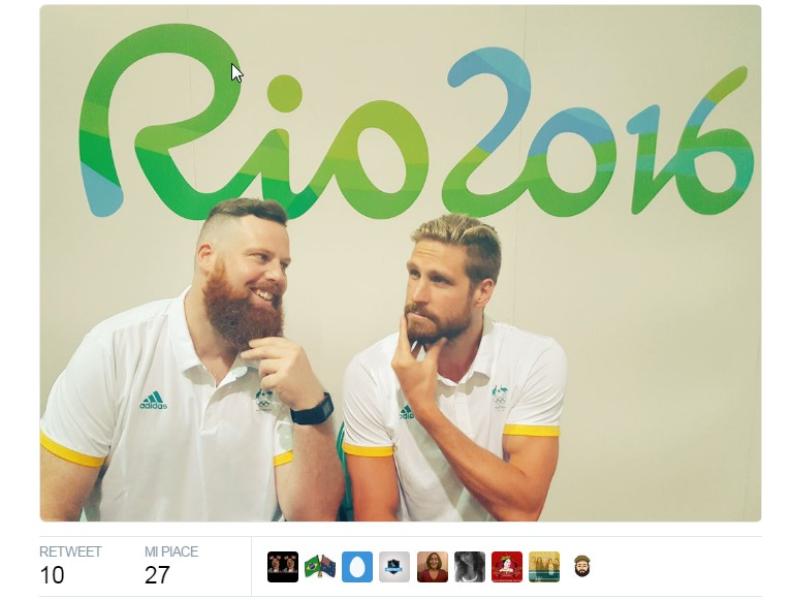Click the likes count 27
The width and height of the screenshot is (792, 600).
[157, 575]
